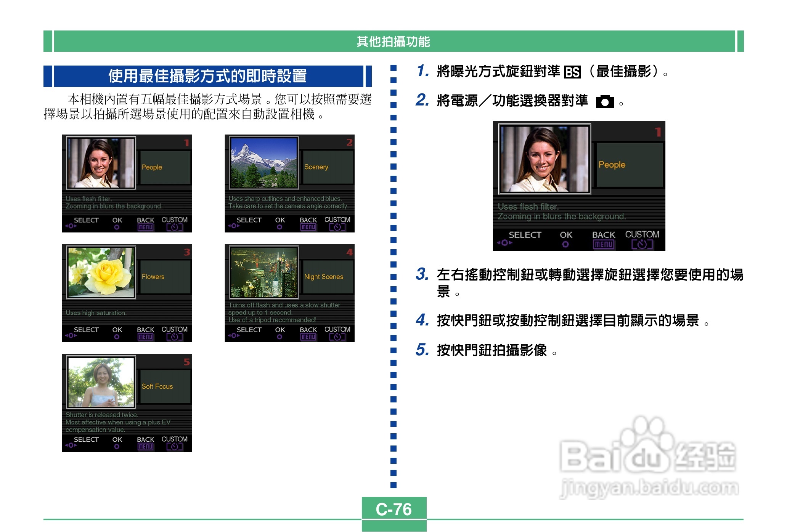The height and width of the screenshot is (532, 787).
Task: Click the night city thumbnail
Action: [263, 272]
